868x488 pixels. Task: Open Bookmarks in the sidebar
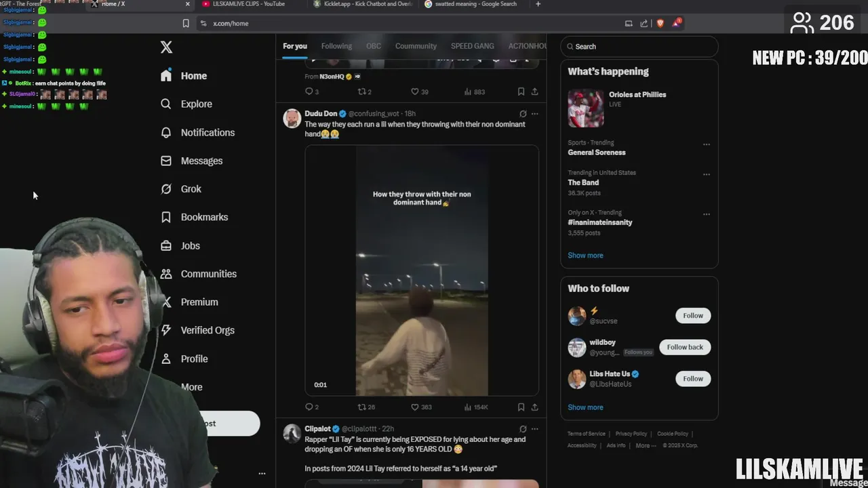(x=194, y=217)
